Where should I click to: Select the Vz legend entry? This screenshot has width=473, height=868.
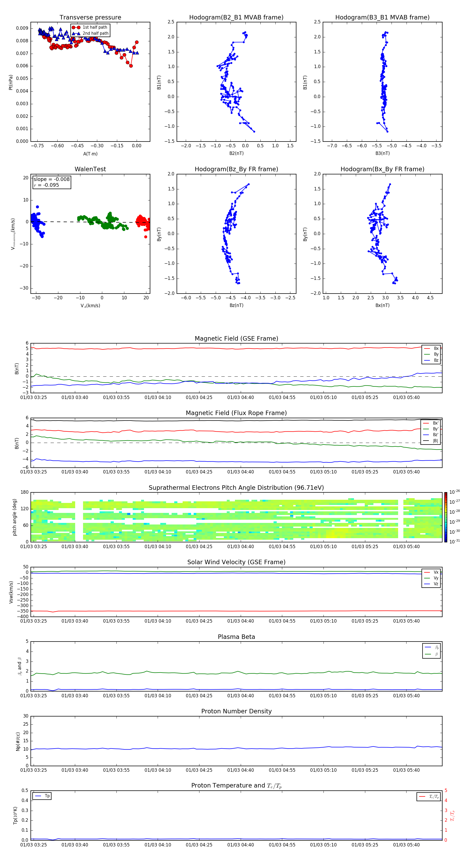coord(431,584)
